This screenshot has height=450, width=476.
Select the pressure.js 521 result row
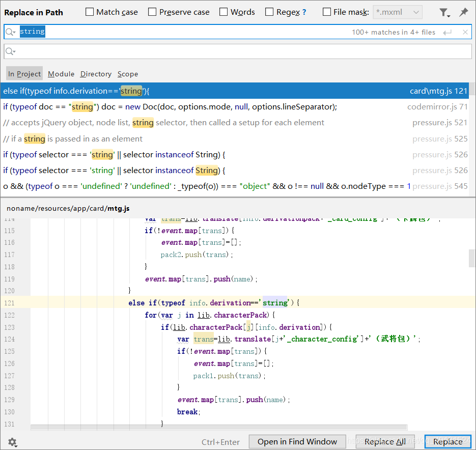234,122
